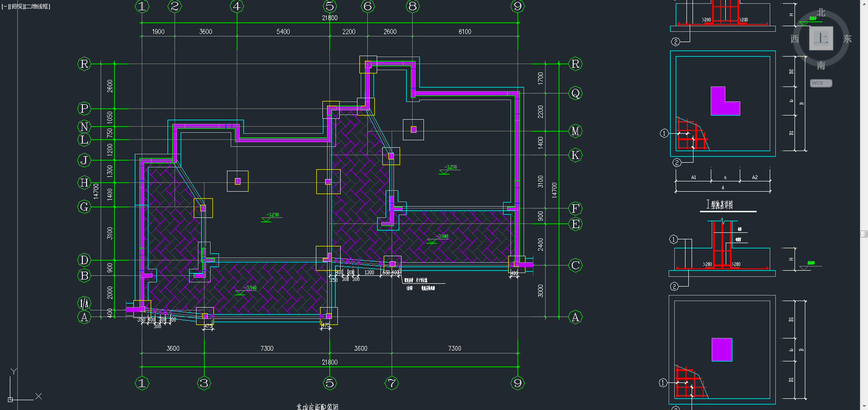Click the 上 top face of ViewCube

pyautogui.click(x=821, y=38)
